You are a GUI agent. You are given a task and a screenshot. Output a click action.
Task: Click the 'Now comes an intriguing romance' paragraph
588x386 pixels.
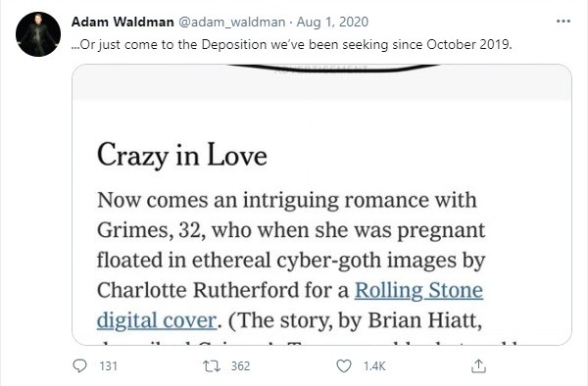[291, 263]
